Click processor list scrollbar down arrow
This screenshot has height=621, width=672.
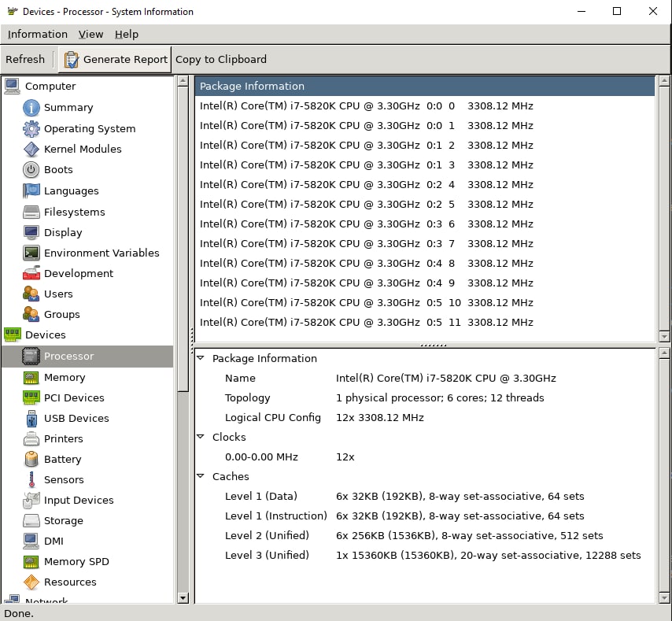tap(664, 336)
